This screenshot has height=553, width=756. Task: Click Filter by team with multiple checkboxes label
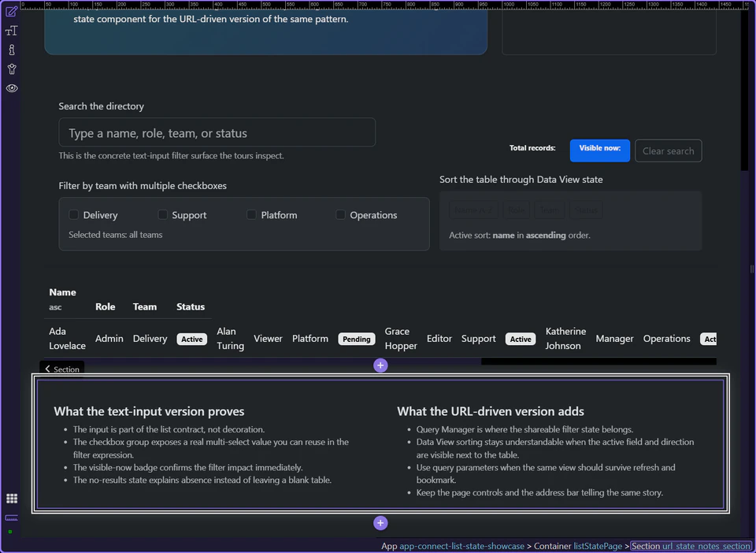[x=143, y=186]
